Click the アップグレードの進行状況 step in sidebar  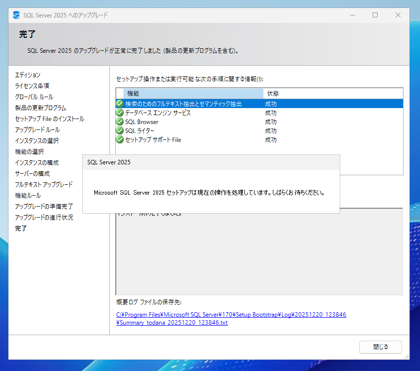(44, 217)
